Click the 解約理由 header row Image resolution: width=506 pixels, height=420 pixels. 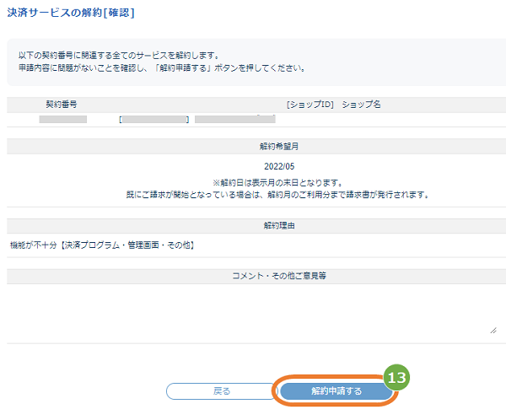pos(256,226)
